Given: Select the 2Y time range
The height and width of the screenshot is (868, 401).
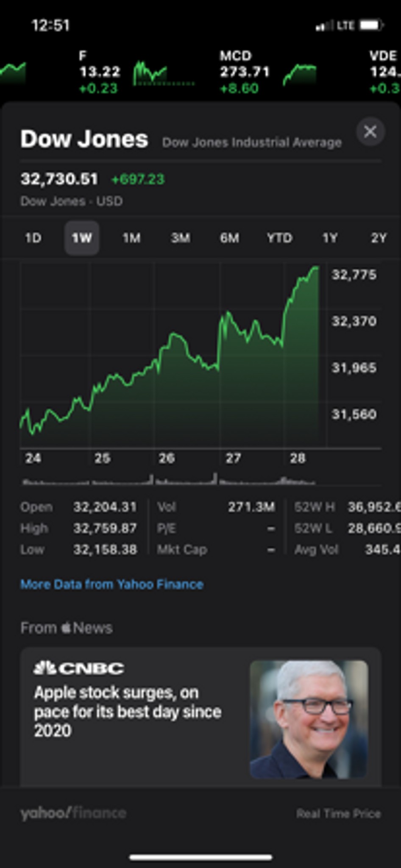Looking at the screenshot, I should click(379, 238).
